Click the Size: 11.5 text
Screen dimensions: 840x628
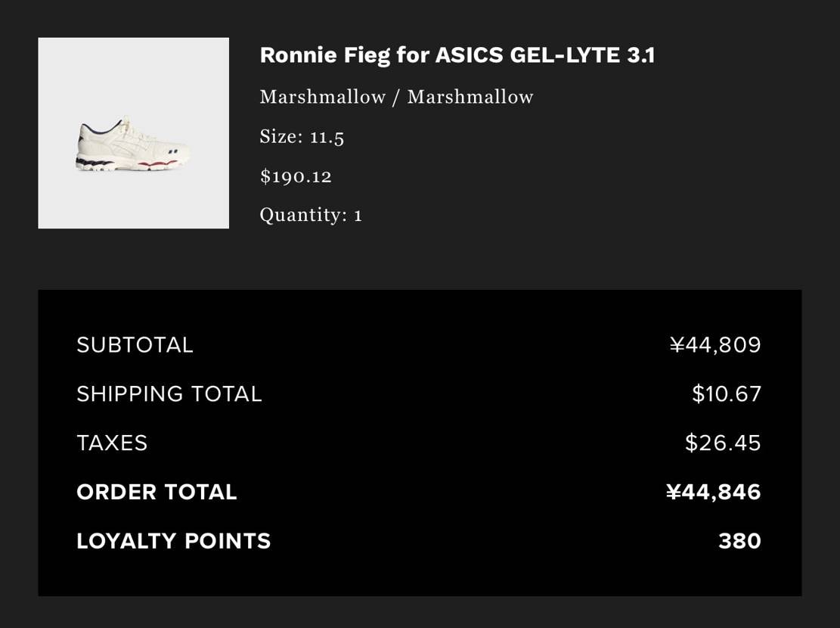tap(302, 137)
